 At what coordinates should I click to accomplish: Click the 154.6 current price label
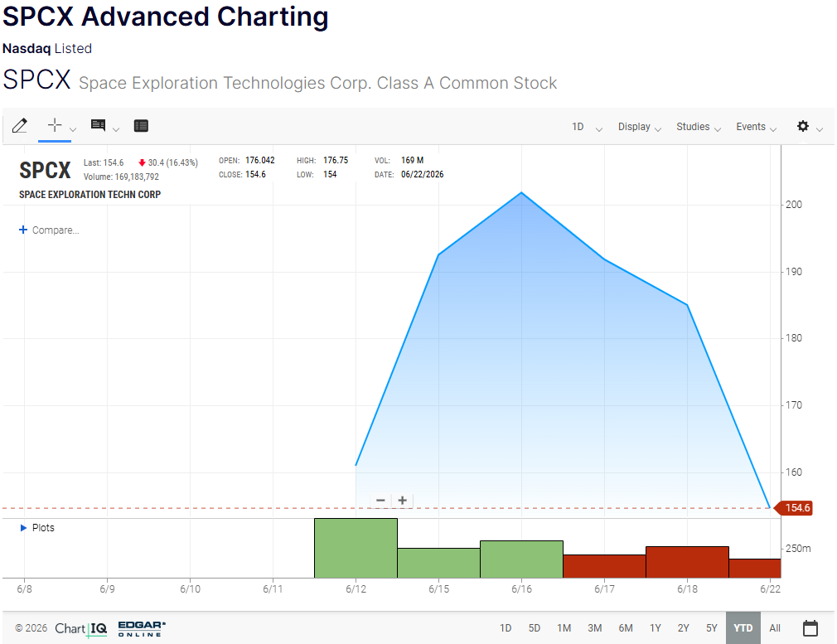tap(794, 508)
